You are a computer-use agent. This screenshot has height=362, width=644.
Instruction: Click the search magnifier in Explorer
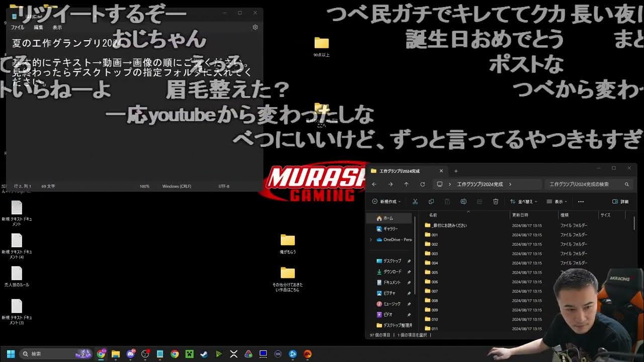coord(626,185)
